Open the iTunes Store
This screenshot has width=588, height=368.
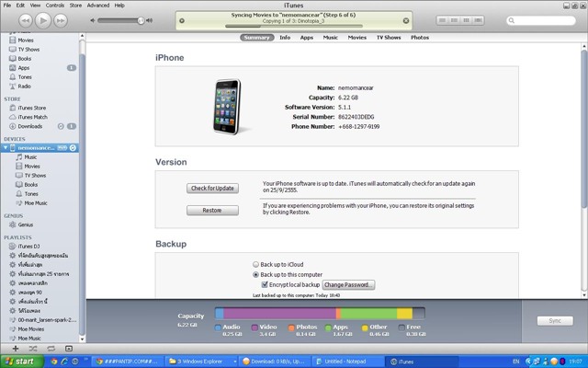[x=32, y=108]
